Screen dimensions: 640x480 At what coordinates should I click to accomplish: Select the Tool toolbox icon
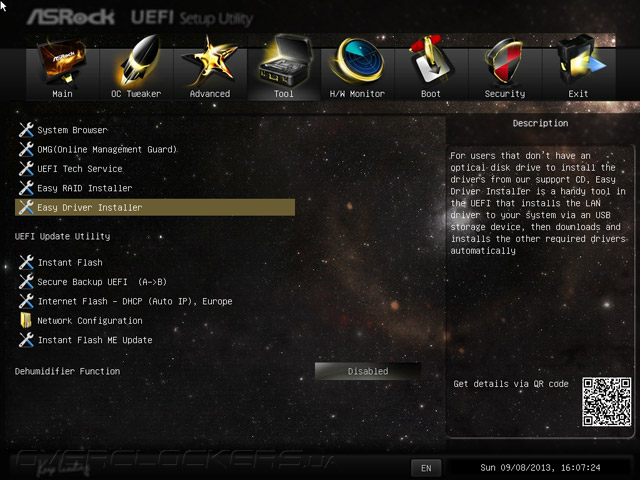(x=284, y=61)
